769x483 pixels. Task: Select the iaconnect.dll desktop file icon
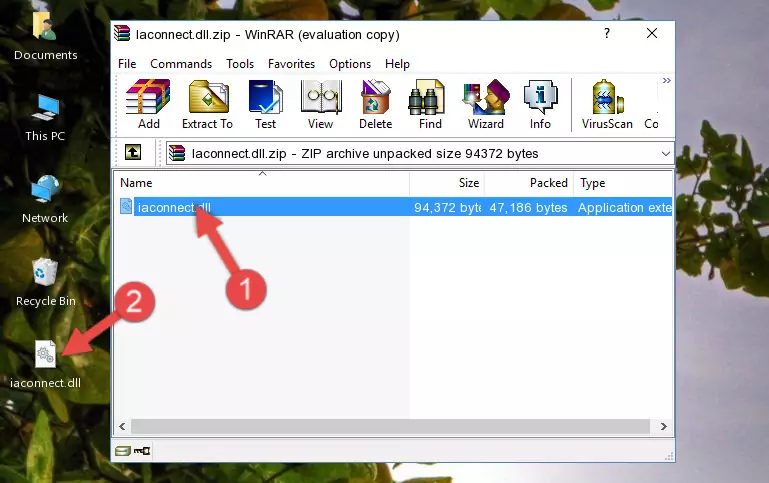pos(45,364)
